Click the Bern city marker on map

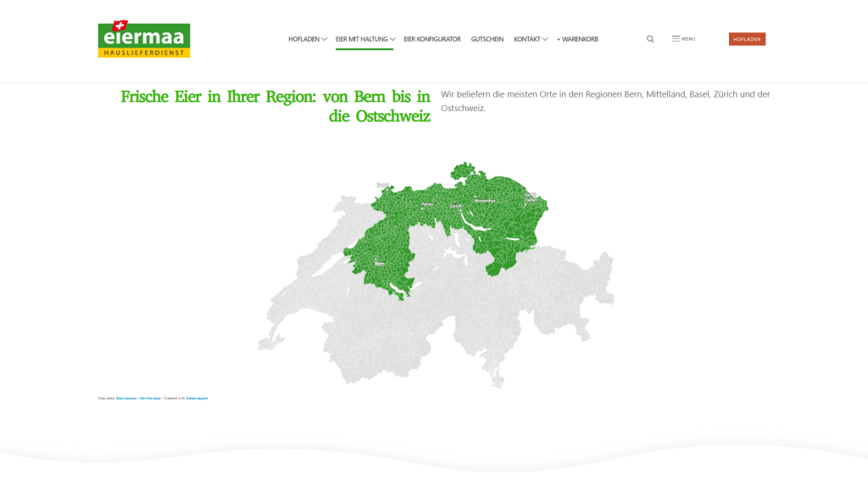click(375, 260)
